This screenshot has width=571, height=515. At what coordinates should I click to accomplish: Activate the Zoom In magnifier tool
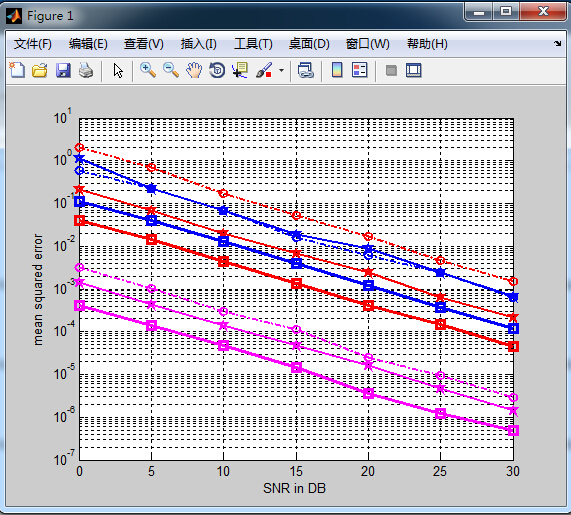click(x=148, y=70)
